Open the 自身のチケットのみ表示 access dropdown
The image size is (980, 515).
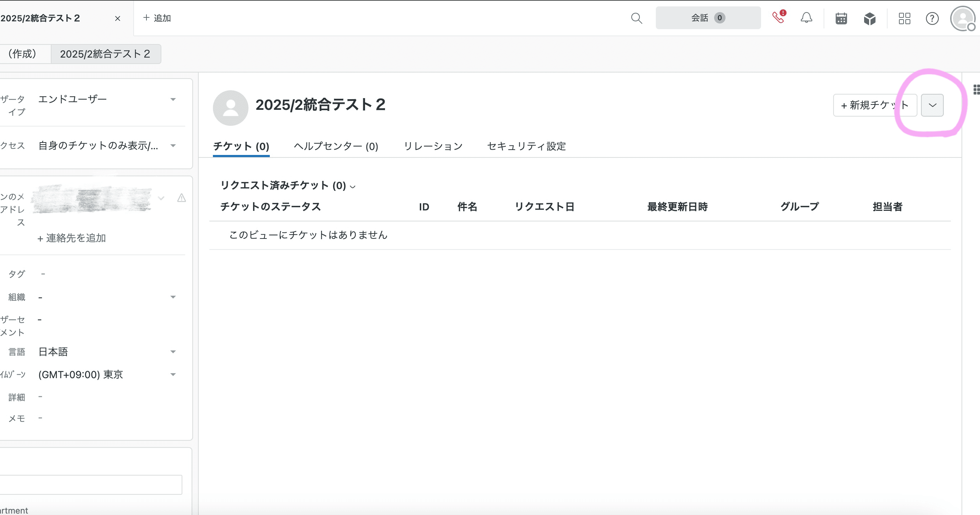tap(107, 146)
